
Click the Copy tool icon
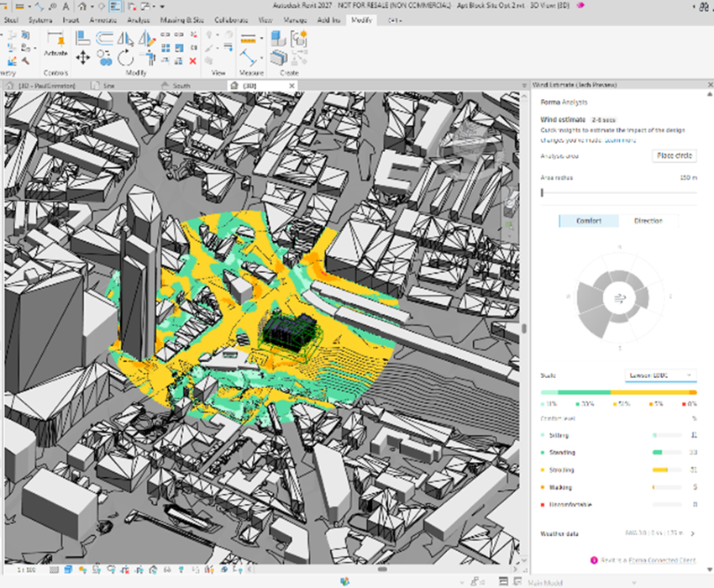tap(105, 58)
